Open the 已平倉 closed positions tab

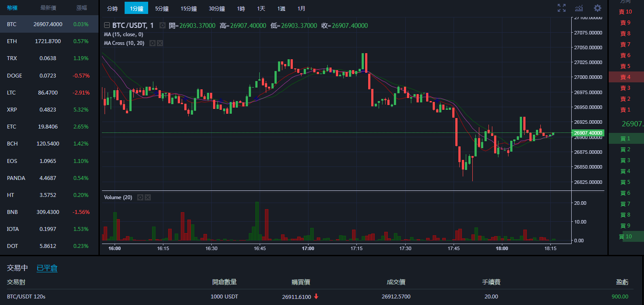[x=47, y=268]
